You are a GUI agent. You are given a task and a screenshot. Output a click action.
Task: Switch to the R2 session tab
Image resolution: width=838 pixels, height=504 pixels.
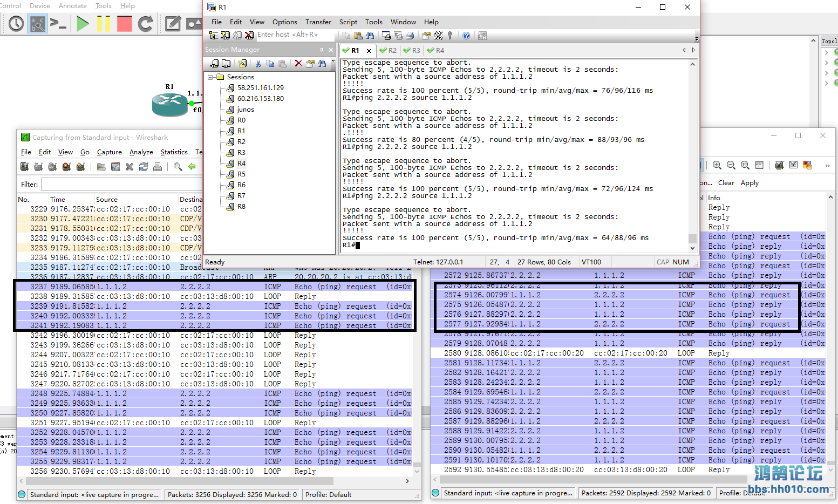[x=389, y=50]
